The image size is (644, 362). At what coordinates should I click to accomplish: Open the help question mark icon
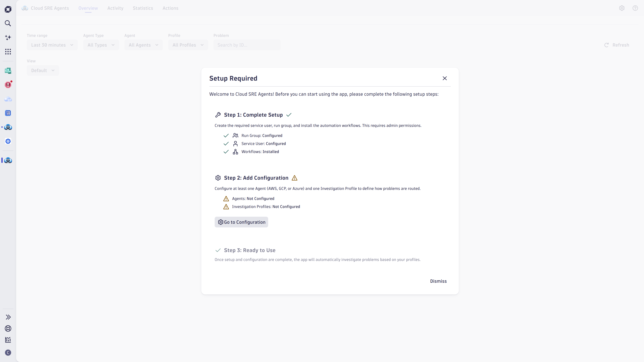coord(635,8)
